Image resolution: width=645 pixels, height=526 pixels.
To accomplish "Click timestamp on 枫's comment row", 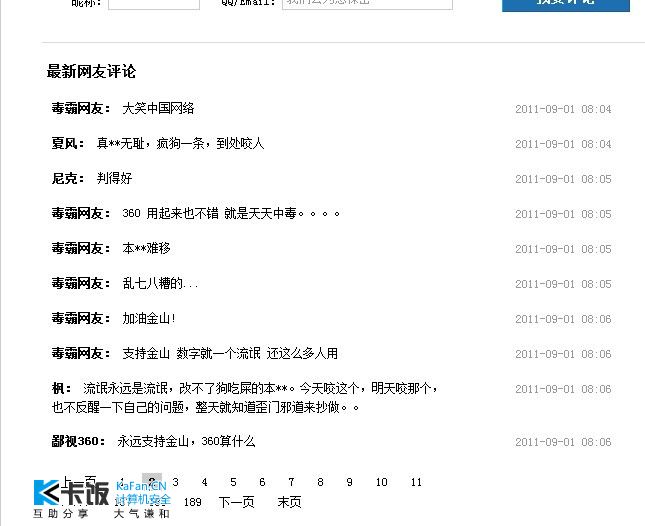I will 563,389.
